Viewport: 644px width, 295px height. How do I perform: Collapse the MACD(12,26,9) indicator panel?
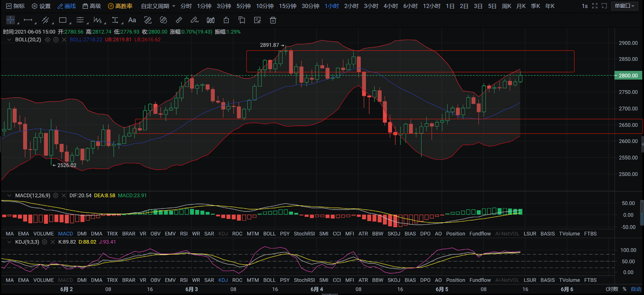click(x=9, y=196)
